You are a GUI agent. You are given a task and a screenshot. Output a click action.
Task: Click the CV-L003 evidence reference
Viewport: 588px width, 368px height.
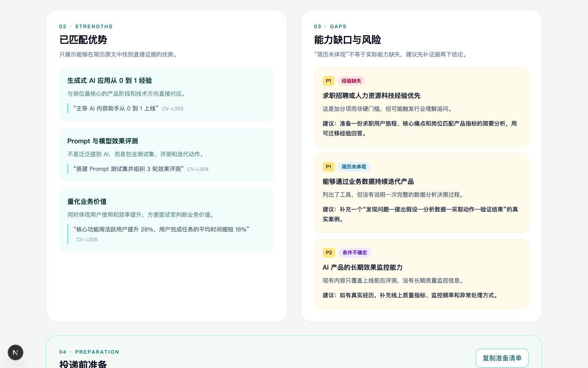coord(172,109)
